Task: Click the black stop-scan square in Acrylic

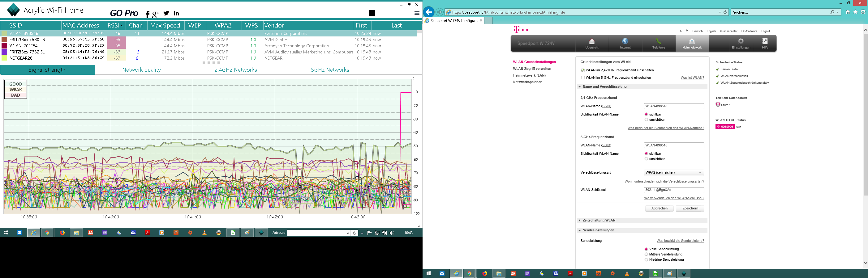Action: pyautogui.click(x=372, y=13)
